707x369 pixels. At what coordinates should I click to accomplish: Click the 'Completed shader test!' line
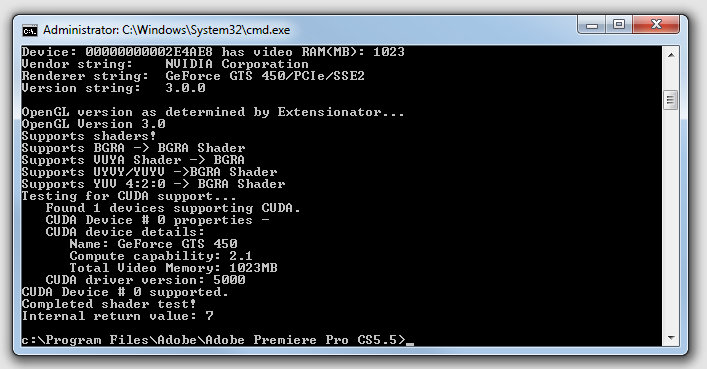click(x=109, y=304)
